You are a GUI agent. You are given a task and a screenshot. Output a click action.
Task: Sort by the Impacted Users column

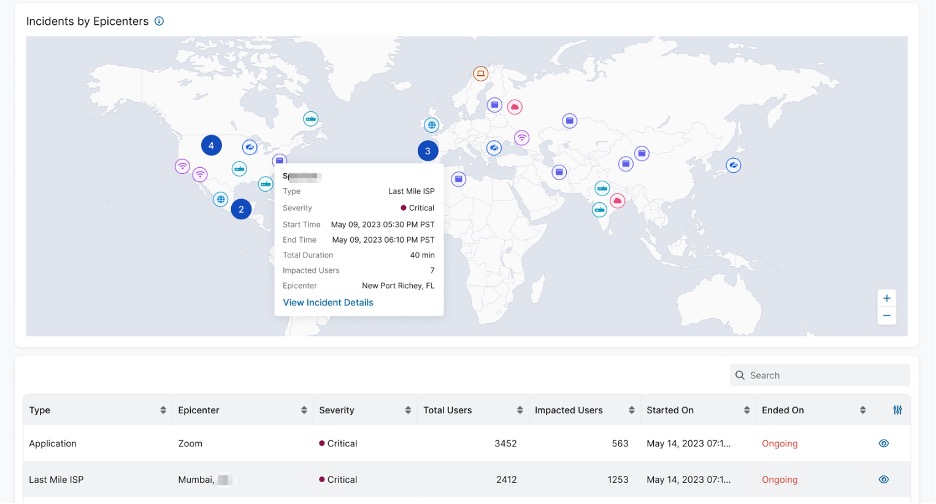pyautogui.click(x=631, y=411)
